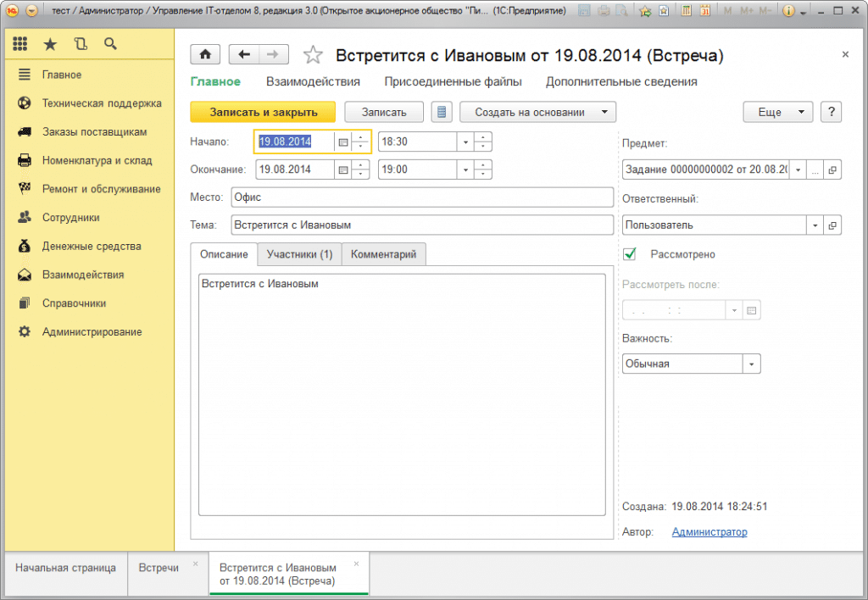Open the info icon in title bar
This screenshot has height=600, width=868.
(x=788, y=10)
